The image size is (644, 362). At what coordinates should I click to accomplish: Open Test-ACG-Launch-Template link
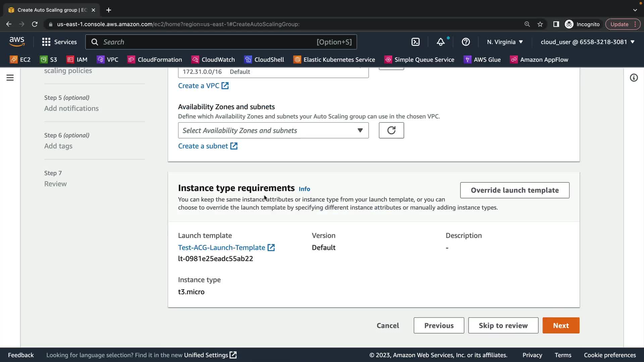point(222,248)
